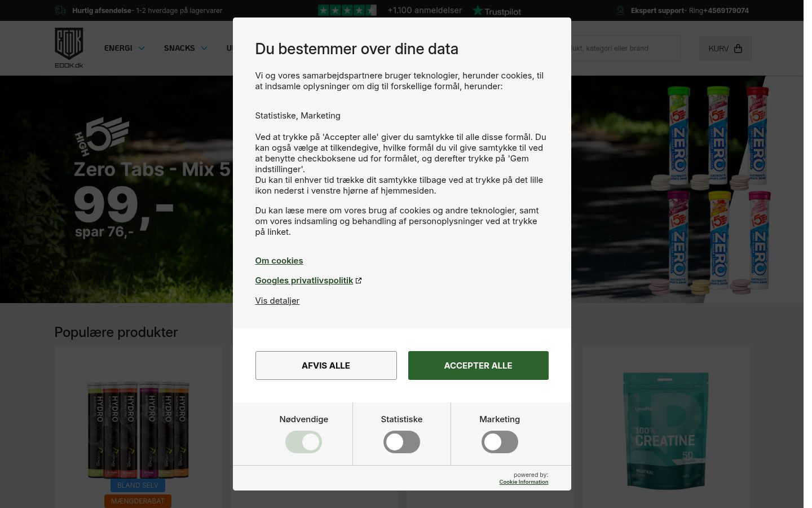Click the 'Du bestemmer over dine data' heading
Viewport: 812px width, 508px height.
click(356, 49)
